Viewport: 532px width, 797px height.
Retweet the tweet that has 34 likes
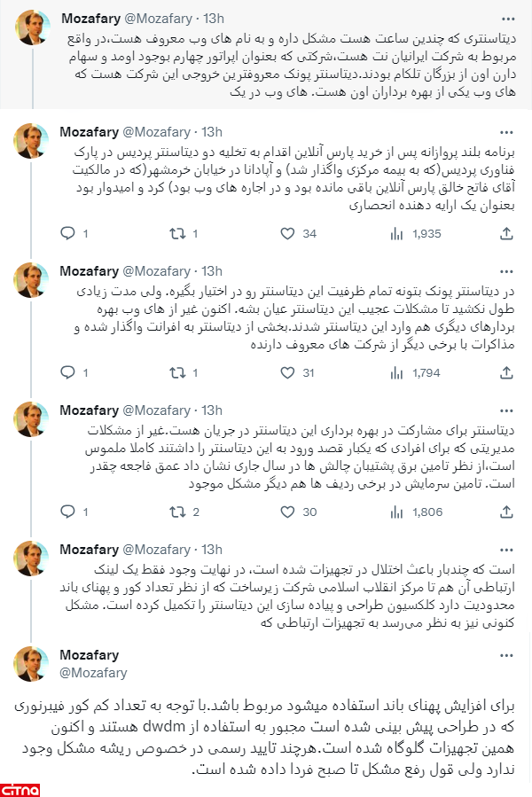point(176,234)
